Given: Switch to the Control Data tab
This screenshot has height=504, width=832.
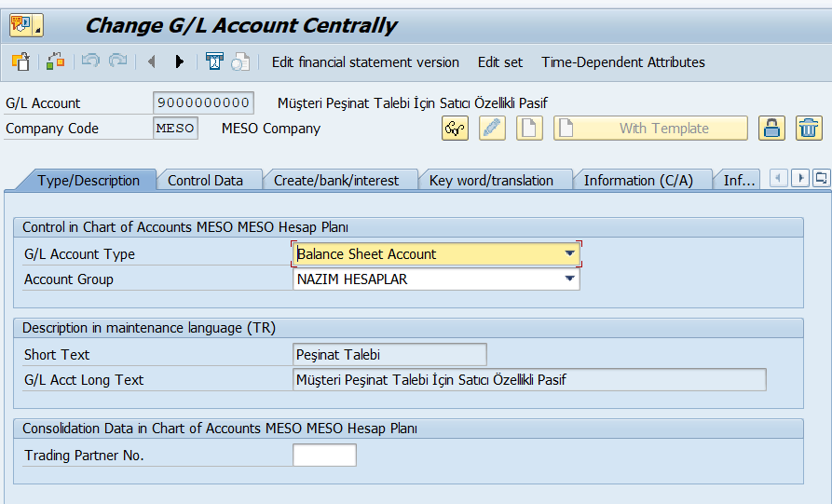Looking at the screenshot, I should pos(205,181).
